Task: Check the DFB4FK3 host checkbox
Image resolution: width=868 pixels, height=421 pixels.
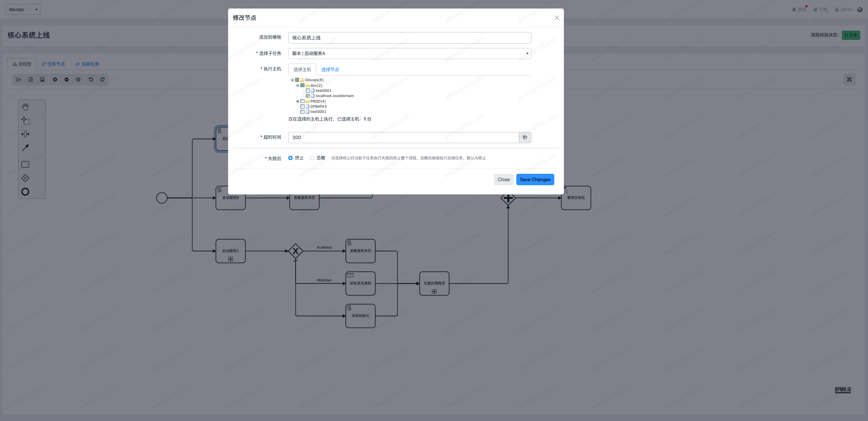Action: click(x=303, y=107)
